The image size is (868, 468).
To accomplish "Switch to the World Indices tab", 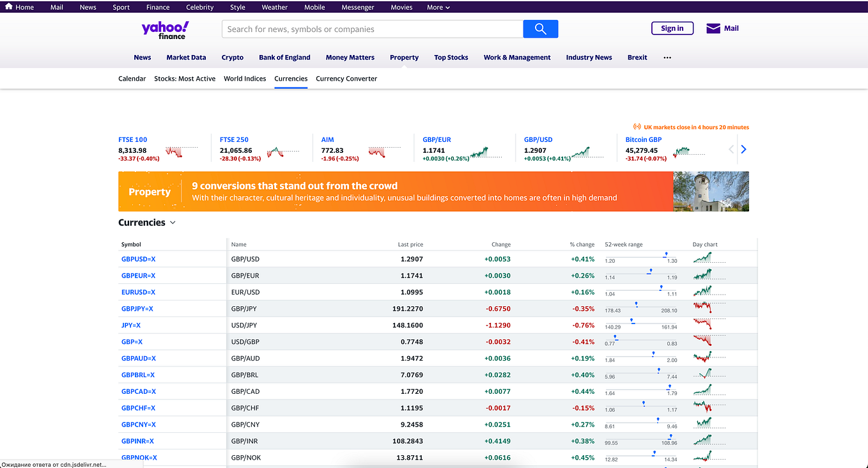I will point(245,79).
